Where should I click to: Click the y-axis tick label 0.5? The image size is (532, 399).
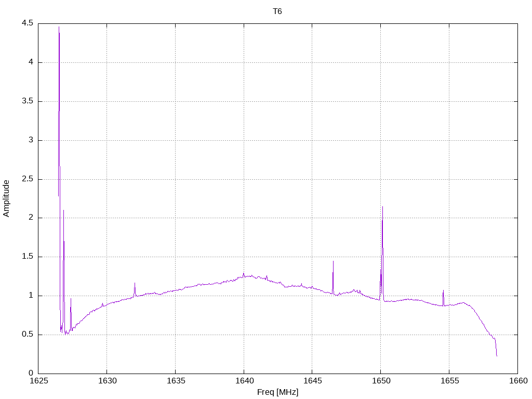28,334
